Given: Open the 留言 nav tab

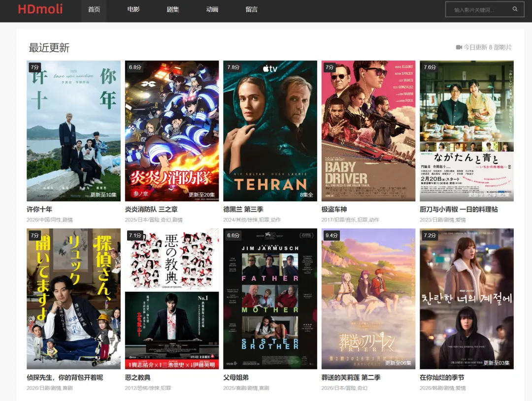Looking at the screenshot, I should (x=251, y=9).
